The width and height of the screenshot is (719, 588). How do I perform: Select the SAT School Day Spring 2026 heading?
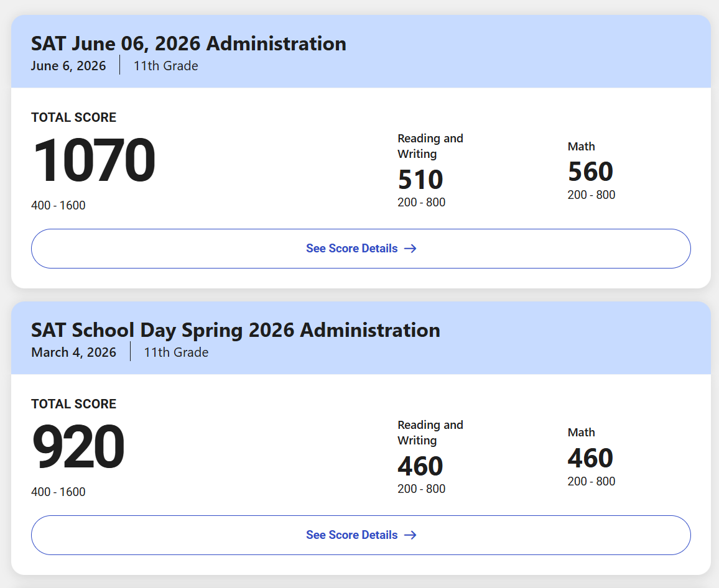click(x=236, y=331)
